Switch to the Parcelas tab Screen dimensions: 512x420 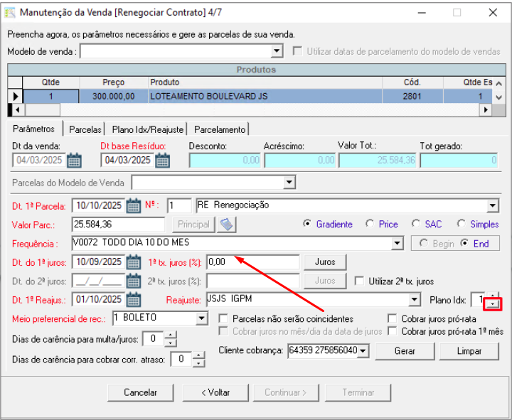pyautogui.click(x=85, y=129)
